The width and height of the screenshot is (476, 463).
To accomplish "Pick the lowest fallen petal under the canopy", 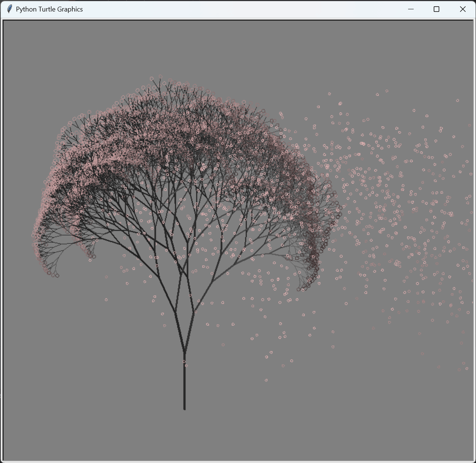I will (266, 380).
